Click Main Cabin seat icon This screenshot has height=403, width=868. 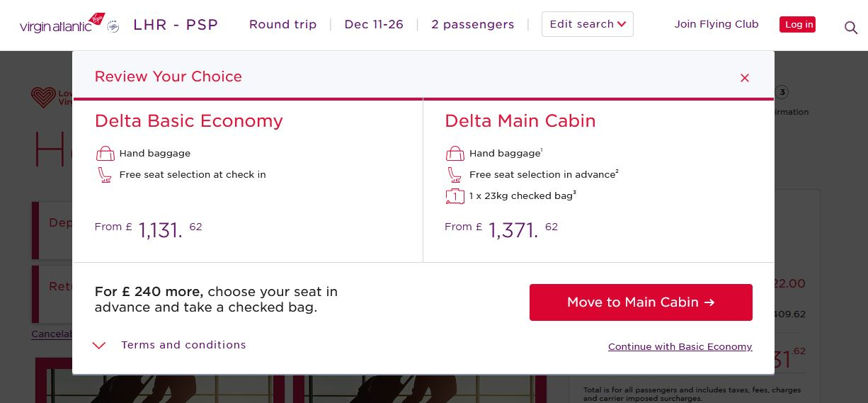[x=455, y=175]
